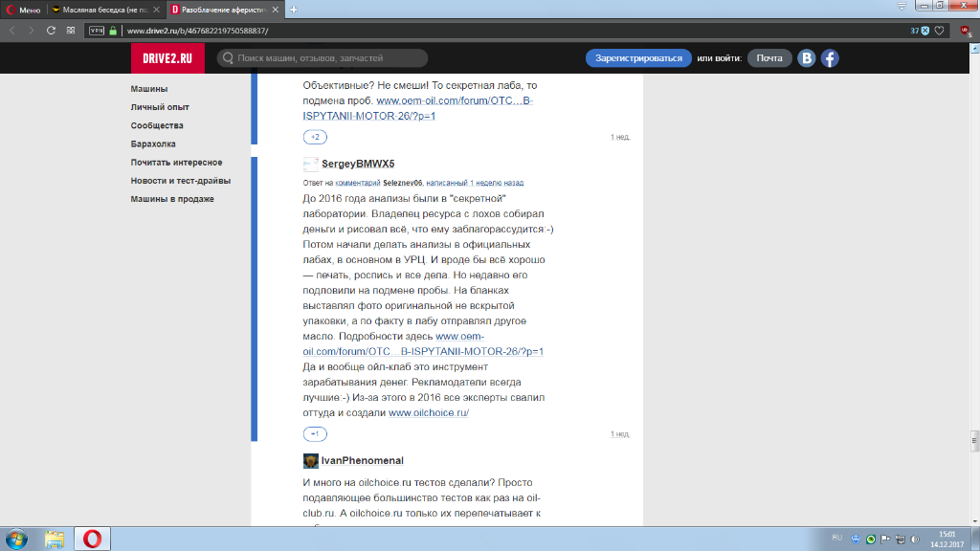980x551 pixels.
Task: Click Show desktop button
Action: [x=975, y=539]
